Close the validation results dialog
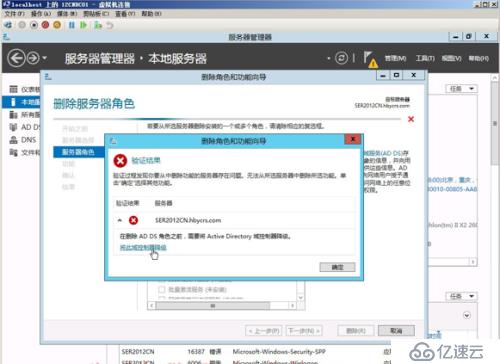This screenshot has height=364, width=500. click(x=353, y=139)
